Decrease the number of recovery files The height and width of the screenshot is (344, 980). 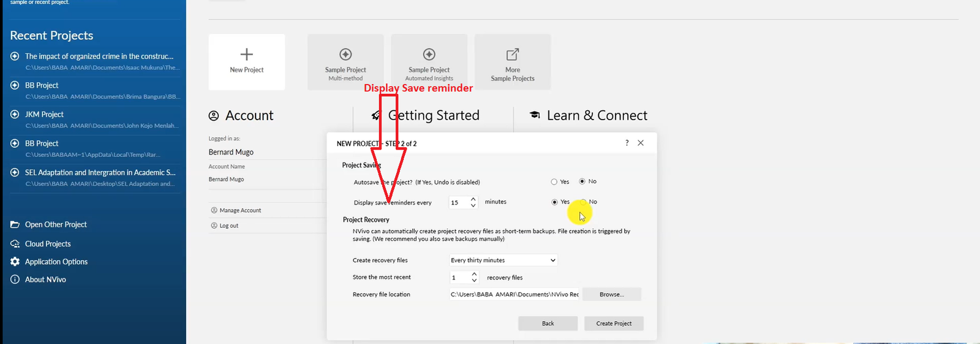[x=474, y=280]
